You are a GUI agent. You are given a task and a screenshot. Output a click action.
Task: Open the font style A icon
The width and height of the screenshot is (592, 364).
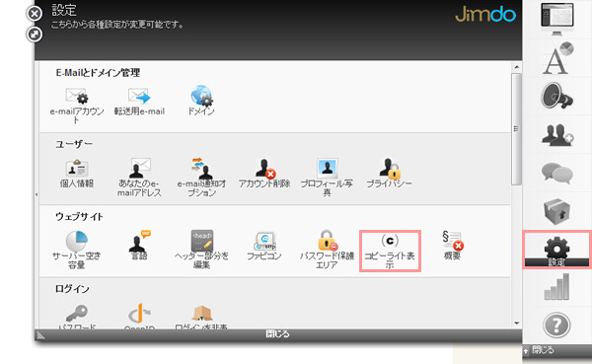click(557, 58)
